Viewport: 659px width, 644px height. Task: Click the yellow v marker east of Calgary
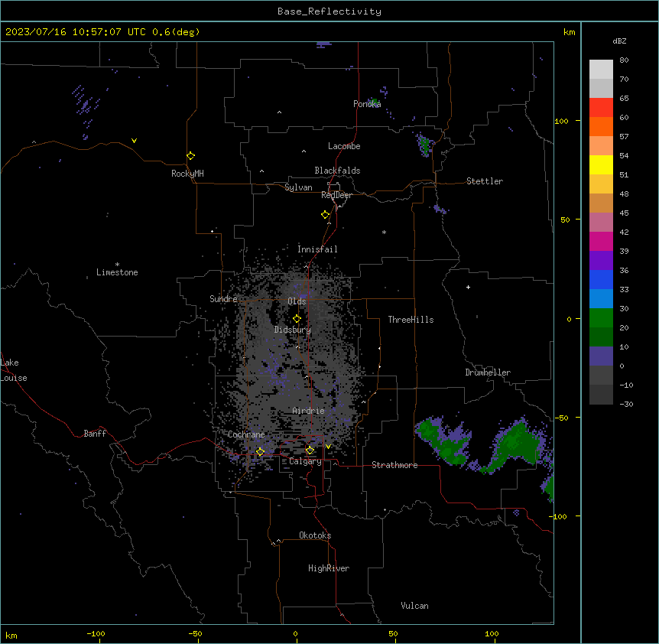[x=328, y=447]
